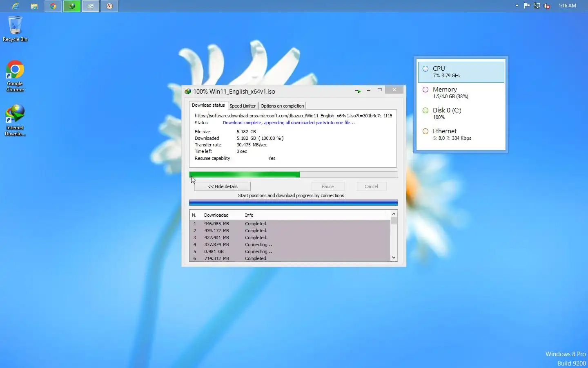This screenshot has height=368, width=588.
Task: Select connection row 2 with 439.172 MB
Action: pos(290,231)
